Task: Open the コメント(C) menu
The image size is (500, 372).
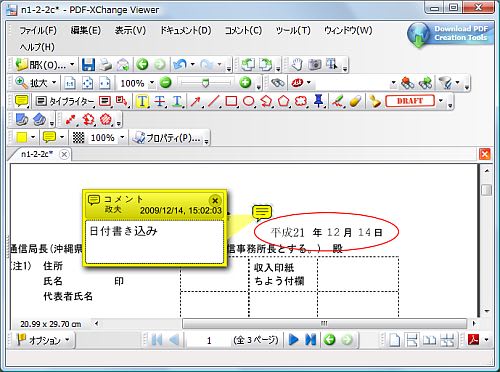Action: click(x=243, y=30)
